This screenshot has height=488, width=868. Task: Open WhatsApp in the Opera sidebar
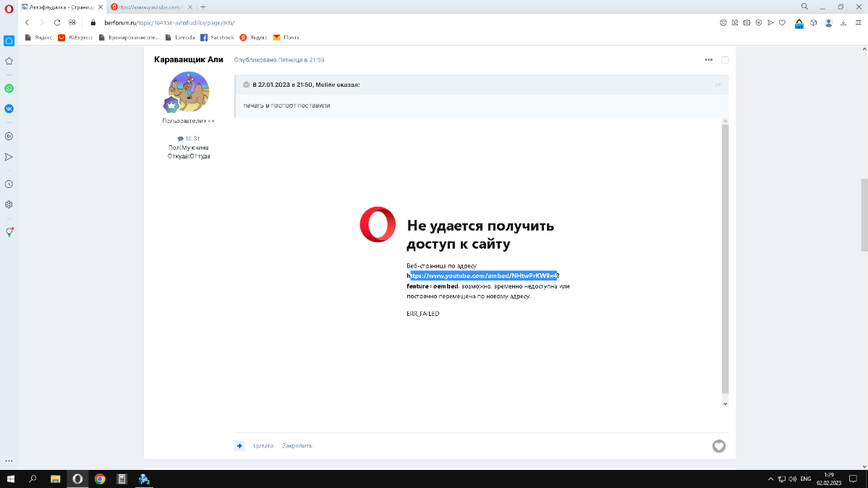point(9,88)
